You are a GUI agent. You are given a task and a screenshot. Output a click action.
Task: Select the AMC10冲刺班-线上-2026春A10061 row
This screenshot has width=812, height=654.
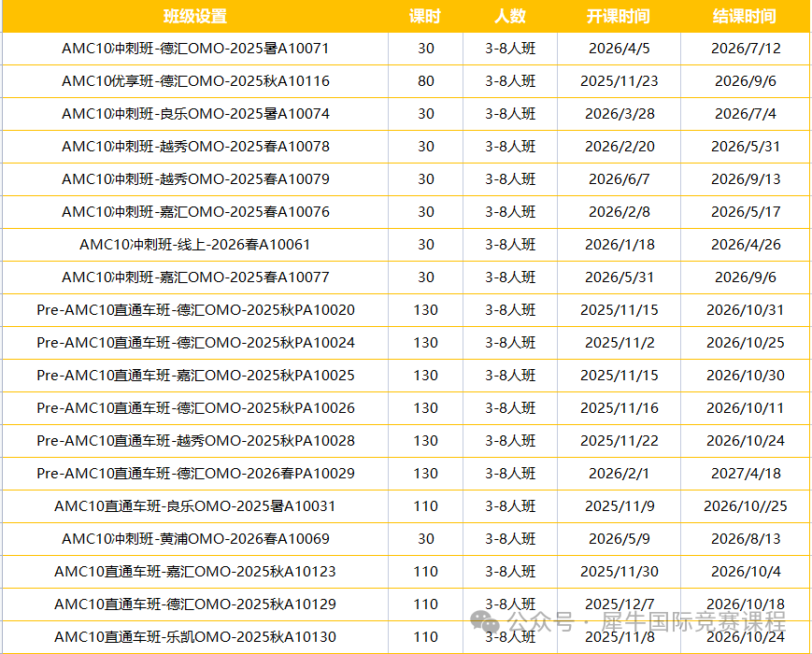[193, 245]
